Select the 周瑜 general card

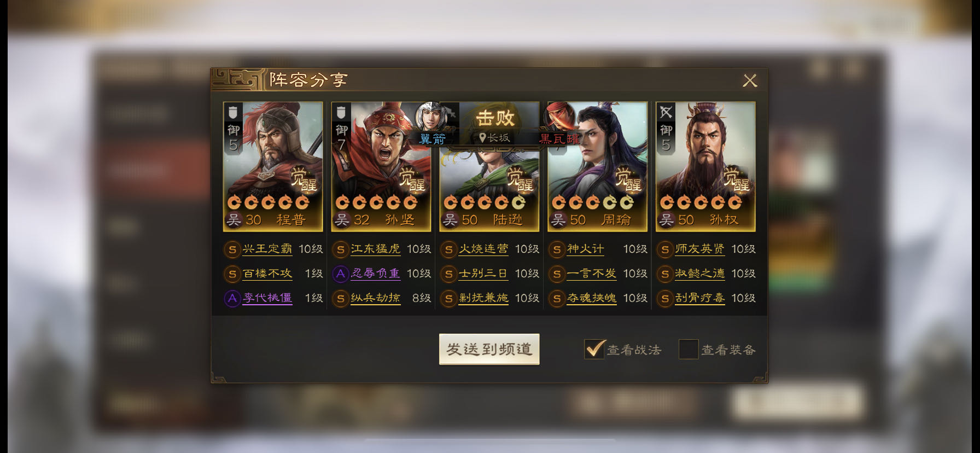tap(598, 166)
